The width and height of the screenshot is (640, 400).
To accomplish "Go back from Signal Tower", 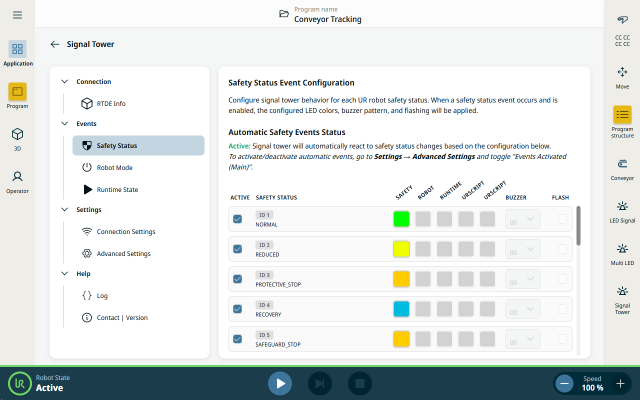I will pyautogui.click(x=55, y=44).
